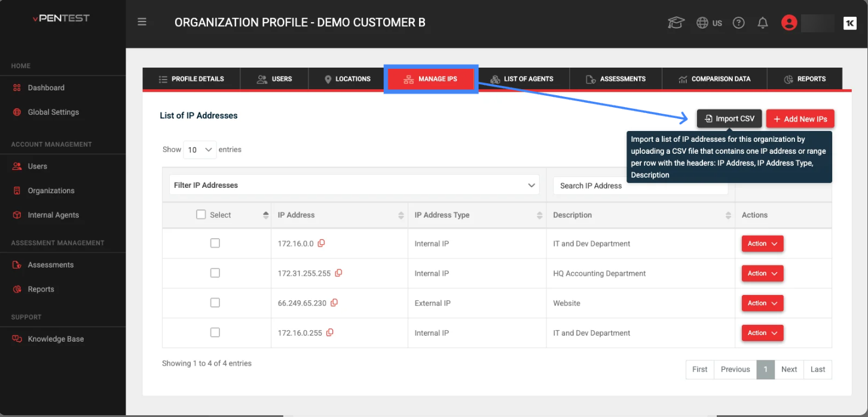The height and width of the screenshot is (417, 868).
Task: Click the Import CSV button
Action: coord(729,118)
